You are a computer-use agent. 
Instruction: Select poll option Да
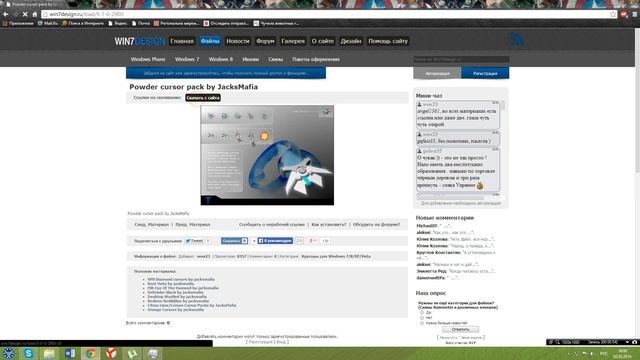(x=422, y=312)
